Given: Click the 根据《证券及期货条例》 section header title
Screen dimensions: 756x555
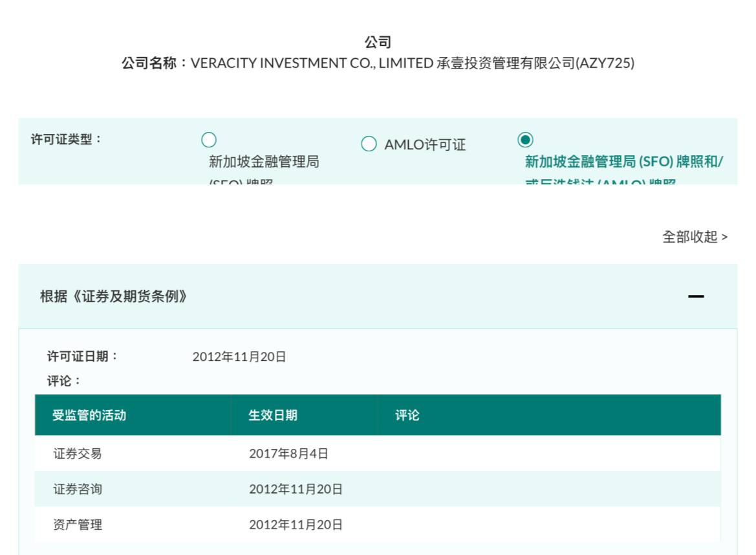Looking at the screenshot, I should [114, 296].
